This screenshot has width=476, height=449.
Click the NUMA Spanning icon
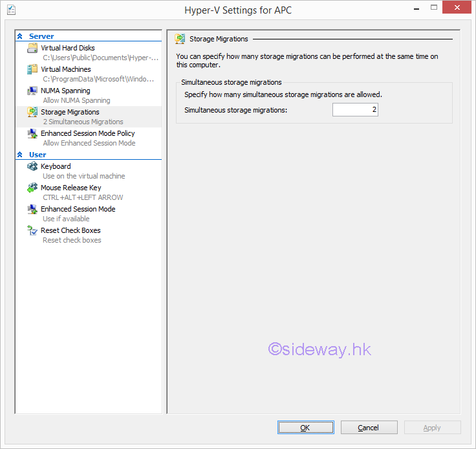pos(32,91)
